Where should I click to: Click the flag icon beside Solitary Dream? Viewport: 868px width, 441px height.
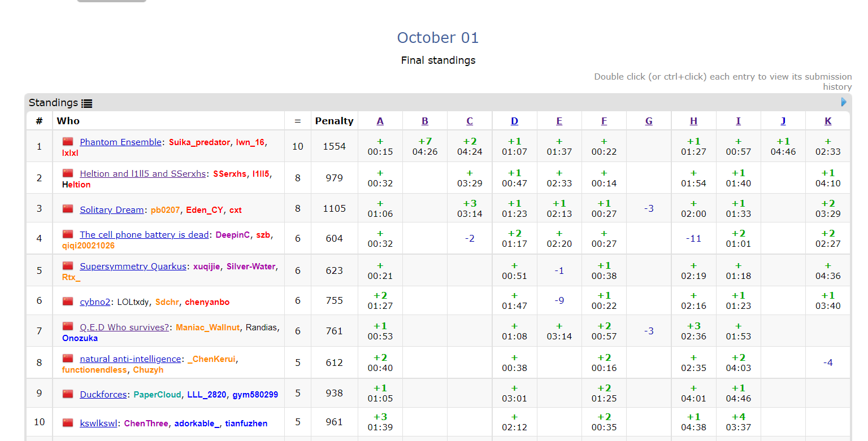(68, 209)
